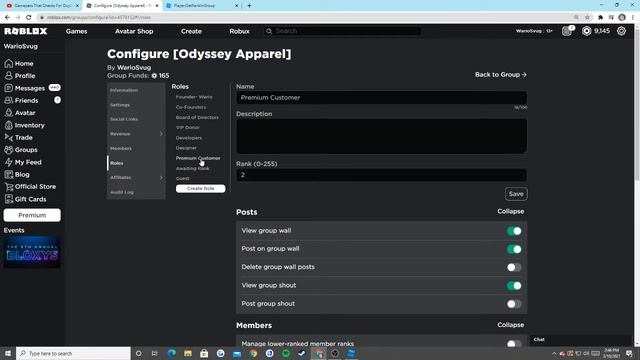
Task: Go back with the browser back arrow
Action: click(x=7, y=17)
